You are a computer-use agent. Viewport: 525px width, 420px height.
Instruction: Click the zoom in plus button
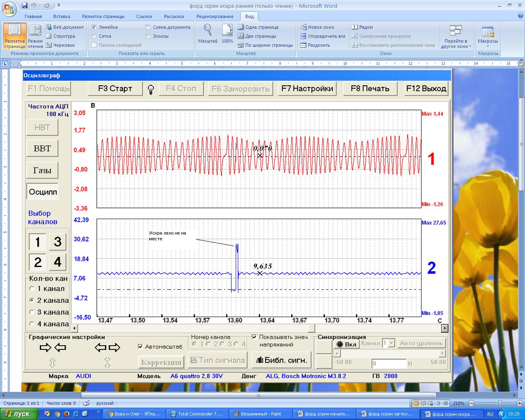[x=519, y=403]
